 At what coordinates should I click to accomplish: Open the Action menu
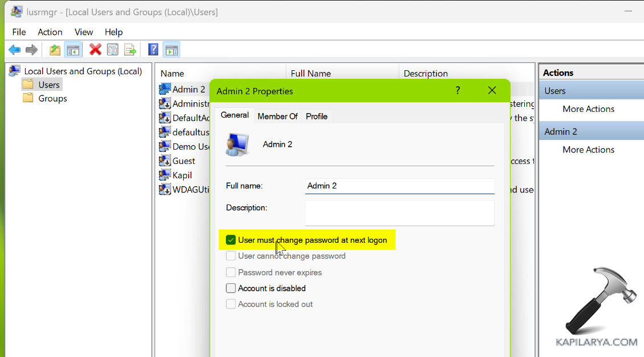point(50,32)
